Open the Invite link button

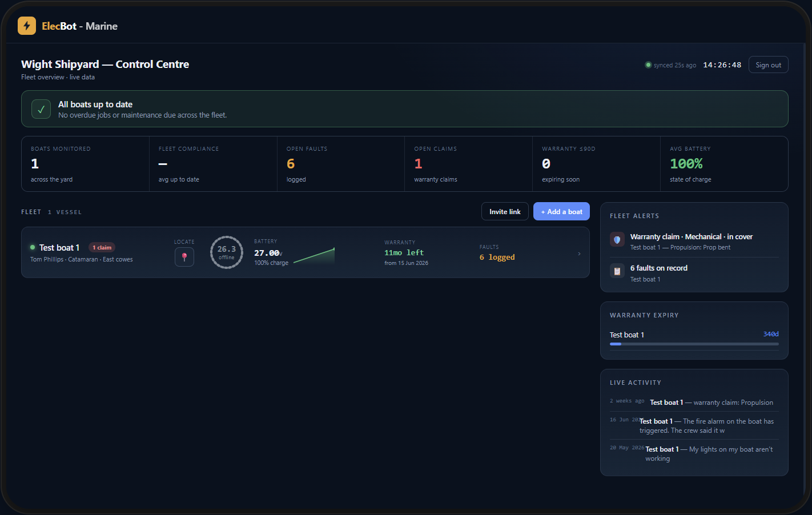click(x=505, y=211)
